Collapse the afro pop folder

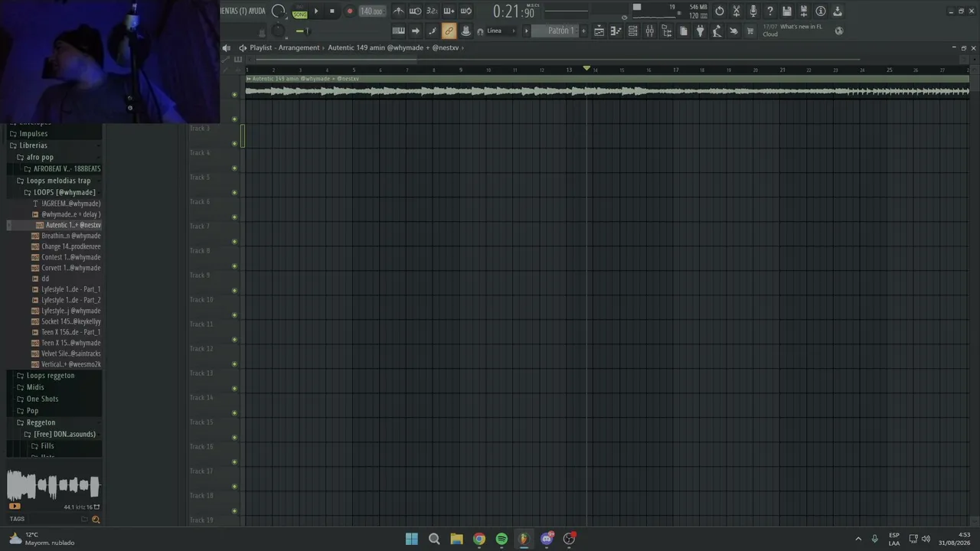point(40,158)
